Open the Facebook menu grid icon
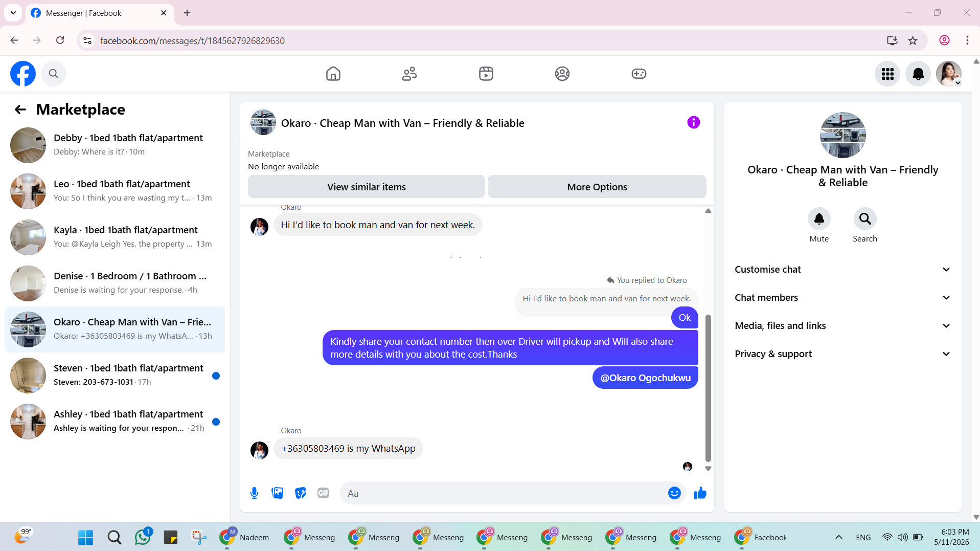980x551 pixels. 887,74
